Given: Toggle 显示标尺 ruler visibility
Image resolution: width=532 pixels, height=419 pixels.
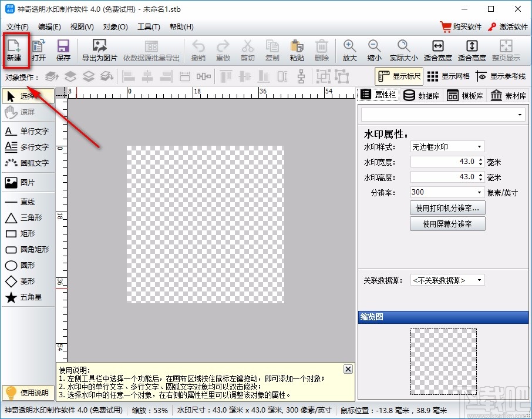Looking at the screenshot, I should pos(398,76).
